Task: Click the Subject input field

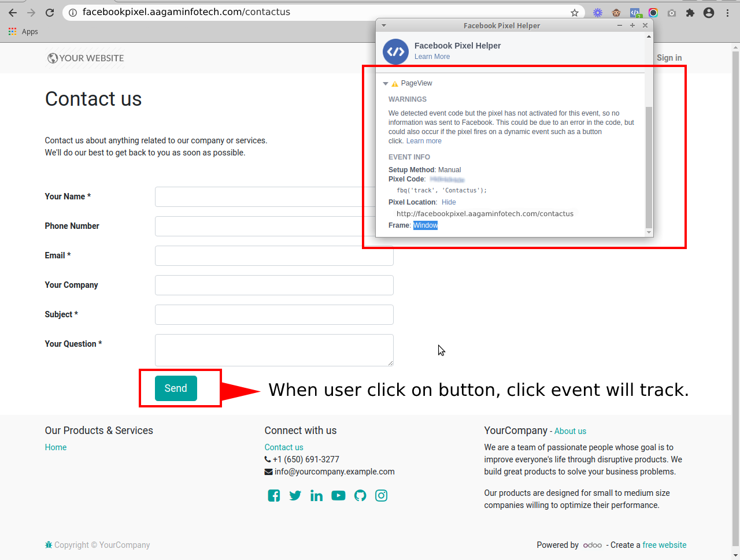Action: pyautogui.click(x=274, y=315)
